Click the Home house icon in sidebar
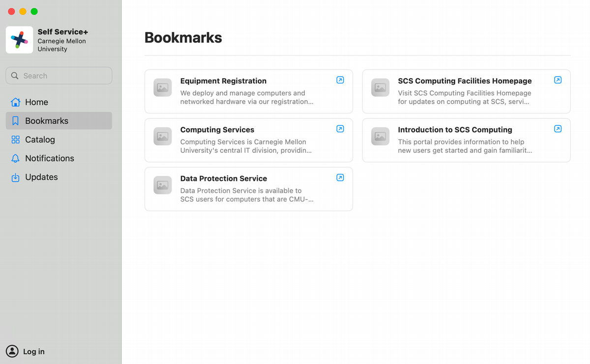The height and width of the screenshot is (364, 590). pos(16,102)
